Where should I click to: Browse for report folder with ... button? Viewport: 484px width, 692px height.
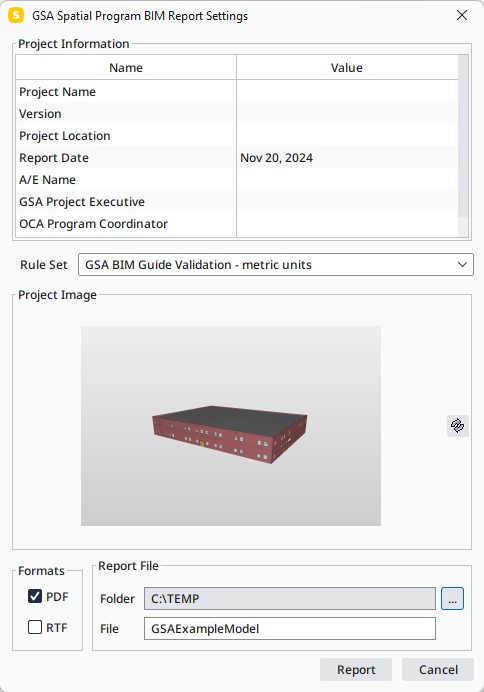[x=452, y=598]
